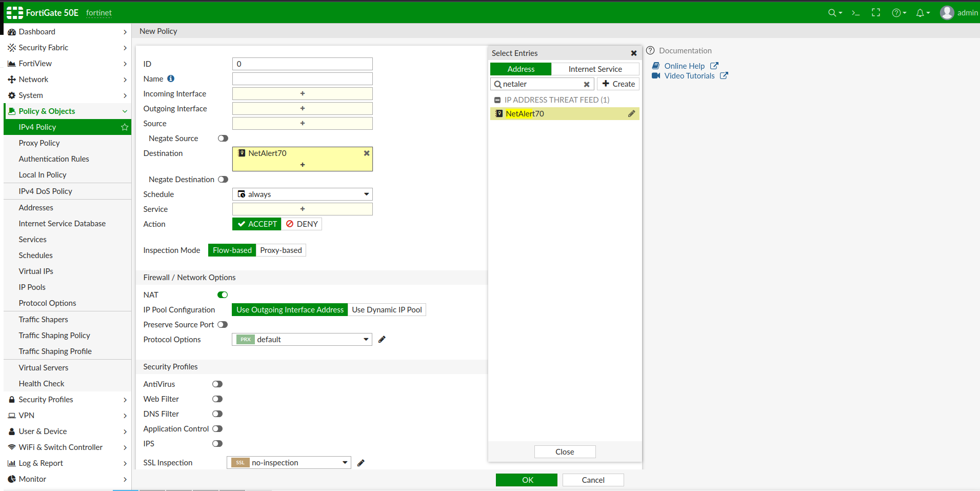980x491 pixels.
Task: Expand the Security Fabric chevron
Action: (125, 48)
